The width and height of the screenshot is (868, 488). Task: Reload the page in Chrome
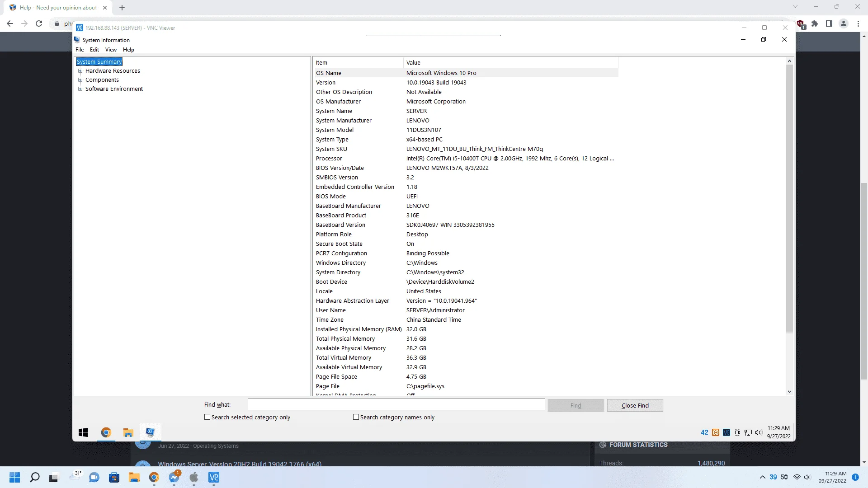click(39, 23)
